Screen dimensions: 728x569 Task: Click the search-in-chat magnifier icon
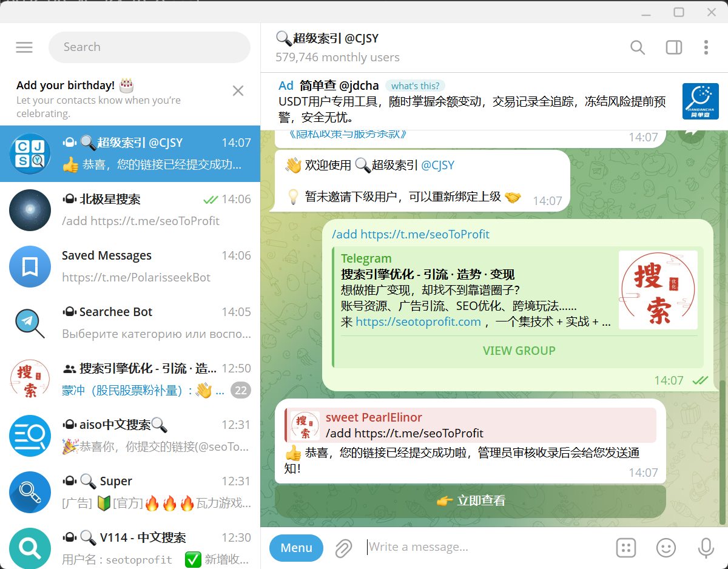tap(637, 47)
